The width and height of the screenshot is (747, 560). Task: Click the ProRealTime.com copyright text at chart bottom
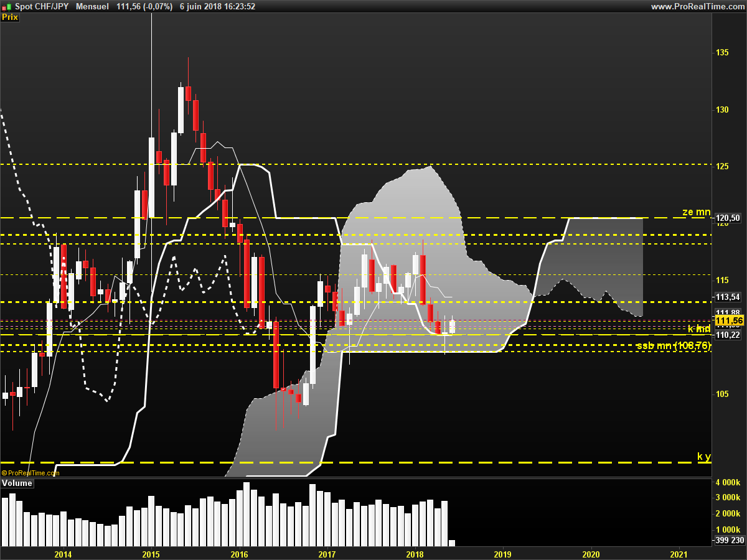click(31, 473)
